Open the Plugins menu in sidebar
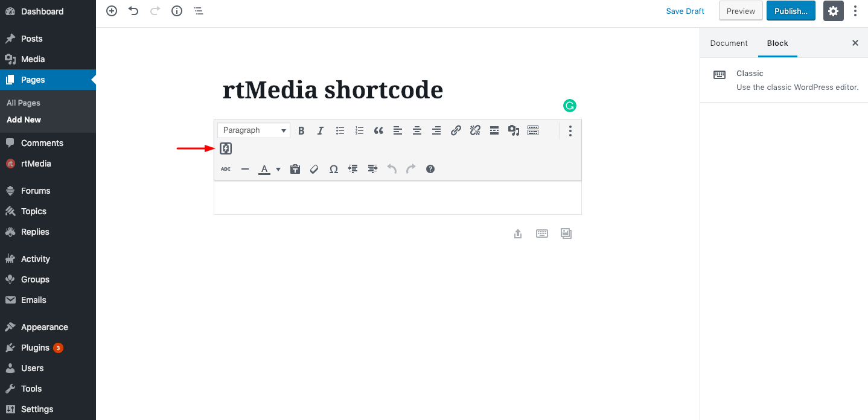 click(x=35, y=348)
